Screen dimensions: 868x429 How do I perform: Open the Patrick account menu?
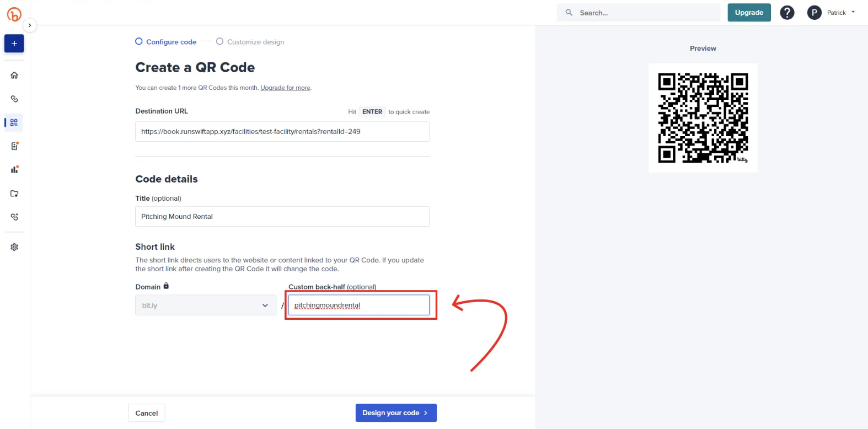pos(831,13)
